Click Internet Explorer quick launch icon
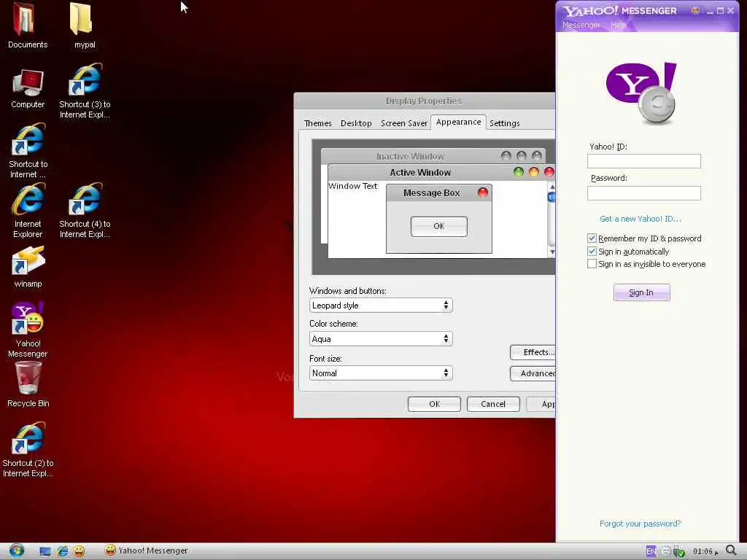 (63, 551)
